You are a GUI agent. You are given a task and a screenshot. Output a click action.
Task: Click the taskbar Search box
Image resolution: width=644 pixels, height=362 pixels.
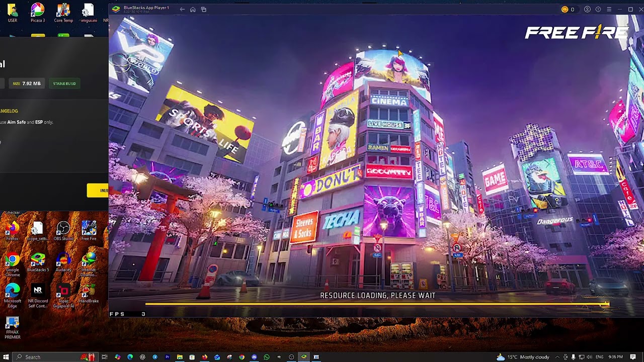54,357
